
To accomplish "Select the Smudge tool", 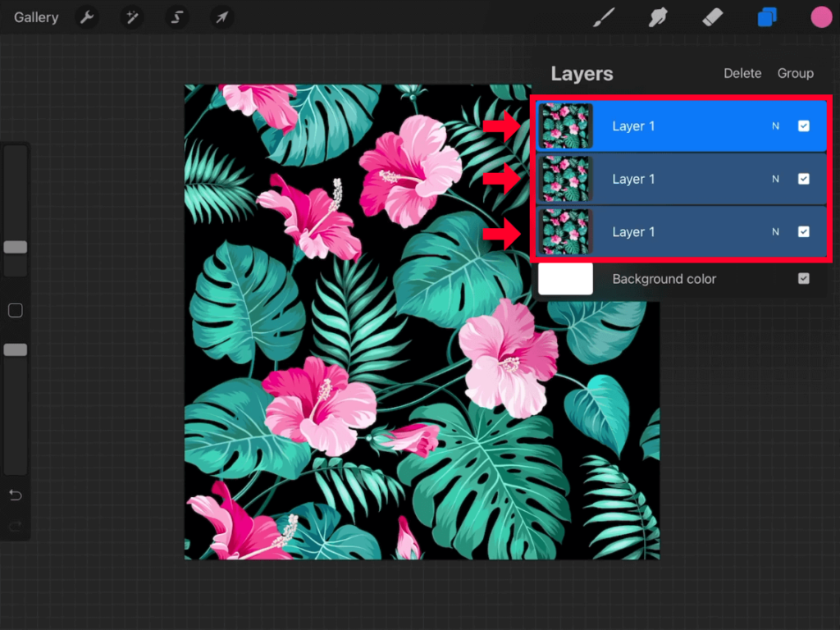I will pos(658,16).
